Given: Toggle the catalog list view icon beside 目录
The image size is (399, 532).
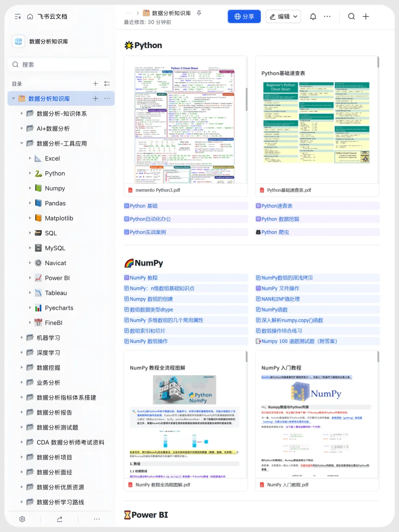Looking at the screenshot, I should tap(107, 84).
